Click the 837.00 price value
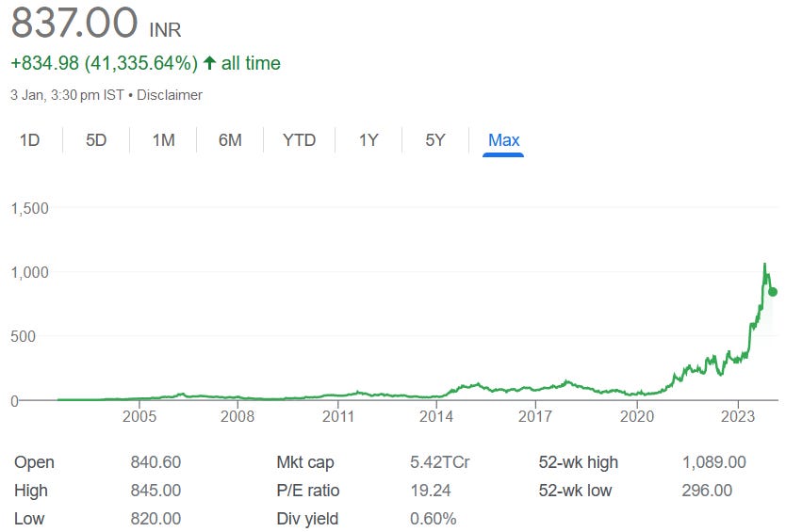Viewport: 786px width, 532px height. 74,22
